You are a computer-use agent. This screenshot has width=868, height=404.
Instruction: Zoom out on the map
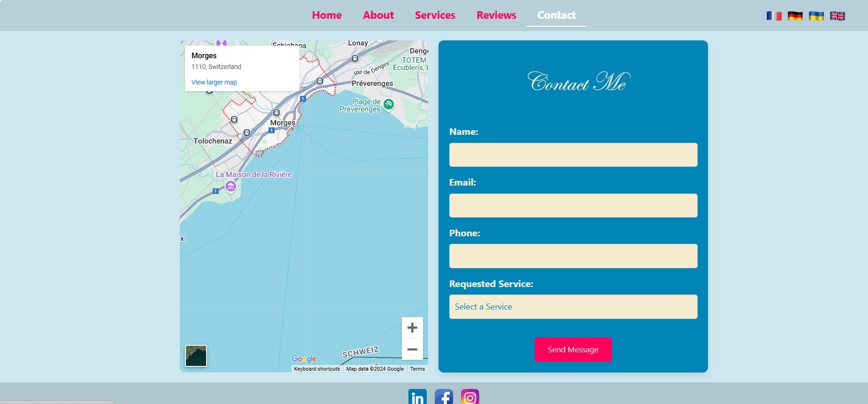(412, 350)
